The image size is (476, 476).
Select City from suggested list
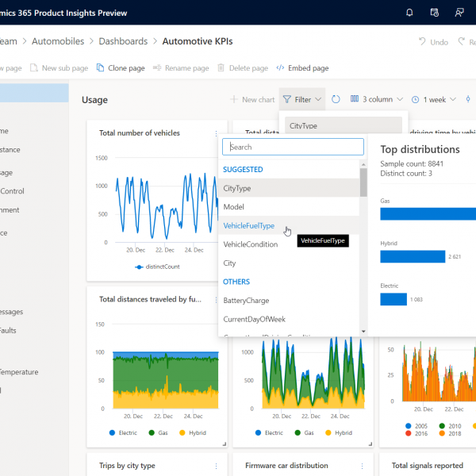289,263
